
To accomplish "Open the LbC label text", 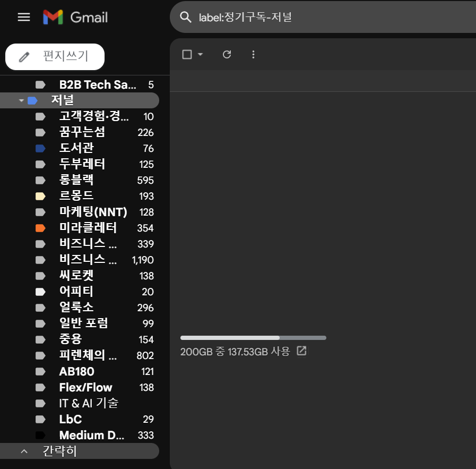I will (x=71, y=419).
